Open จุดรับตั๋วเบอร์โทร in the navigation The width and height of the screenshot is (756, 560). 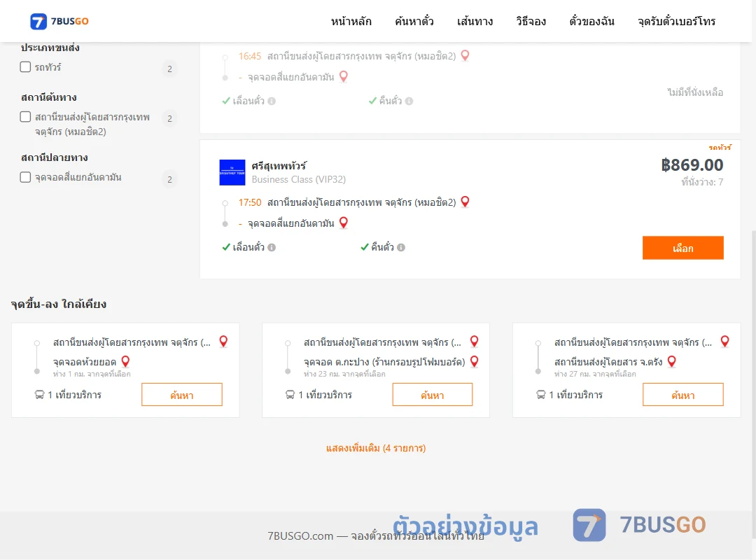(676, 21)
